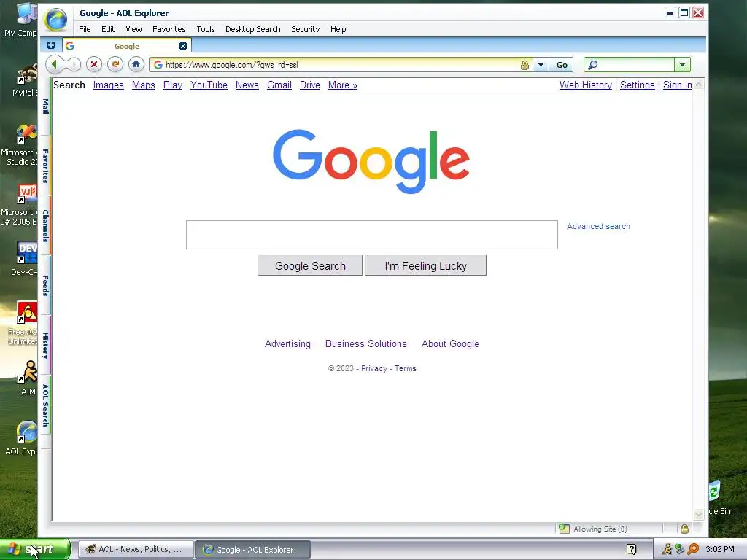The image size is (747, 560).
Task: Open the Microsoft Visual J# 2005 shortcut
Action: (x=20, y=205)
